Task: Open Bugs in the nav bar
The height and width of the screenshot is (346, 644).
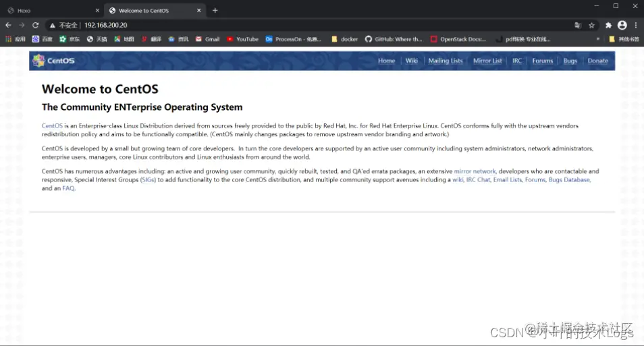Action: (570, 61)
